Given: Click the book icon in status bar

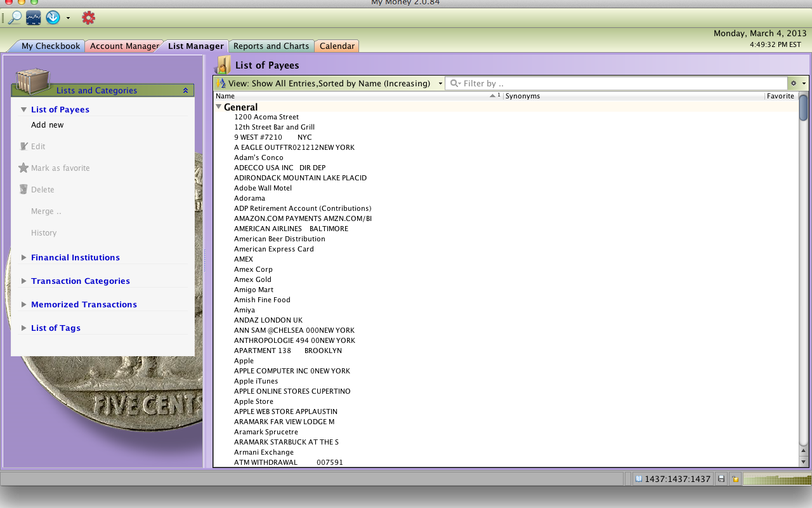Looking at the screenshot, I should pos(639,479).
